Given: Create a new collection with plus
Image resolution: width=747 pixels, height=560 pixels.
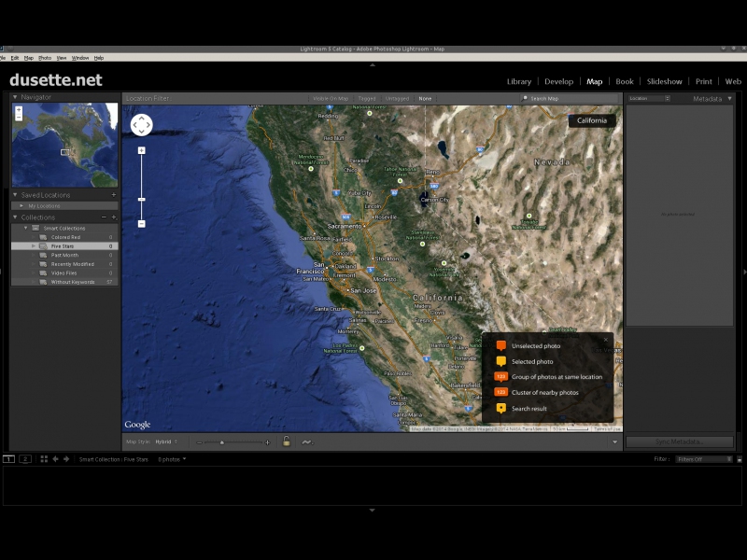Looking at the screenshot, I should pyautogui.click(x=114, y=217).
